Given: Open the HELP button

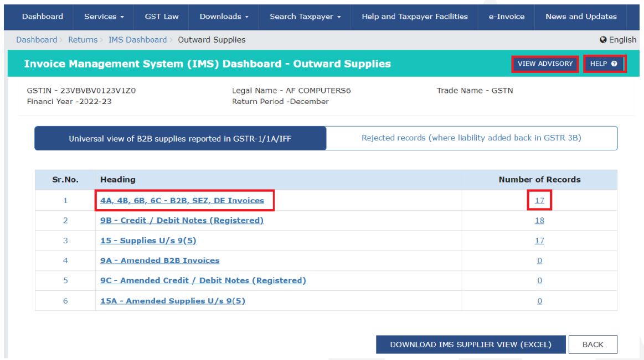Looking at the screenshot, I should pyautogui.click(x=604, y=64).
